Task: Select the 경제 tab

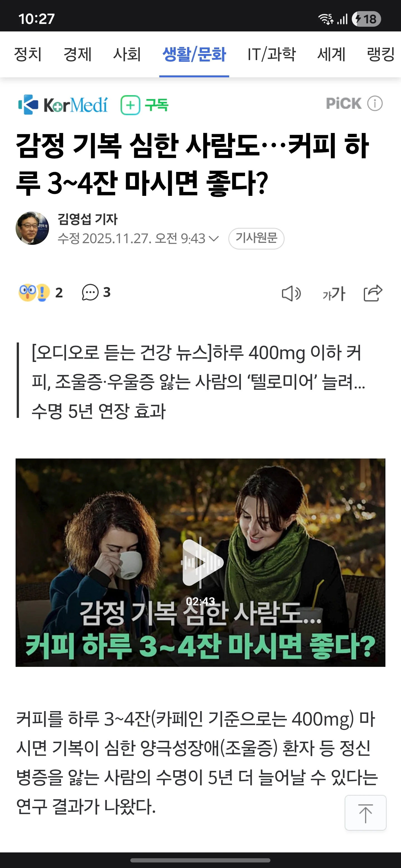Action: tap(78, 54)
